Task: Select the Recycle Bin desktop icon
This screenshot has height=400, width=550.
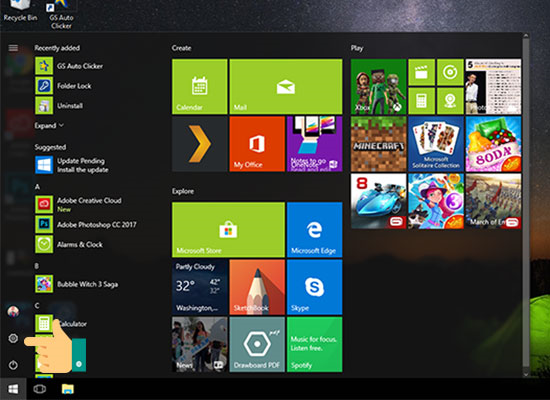Action: 20,11
